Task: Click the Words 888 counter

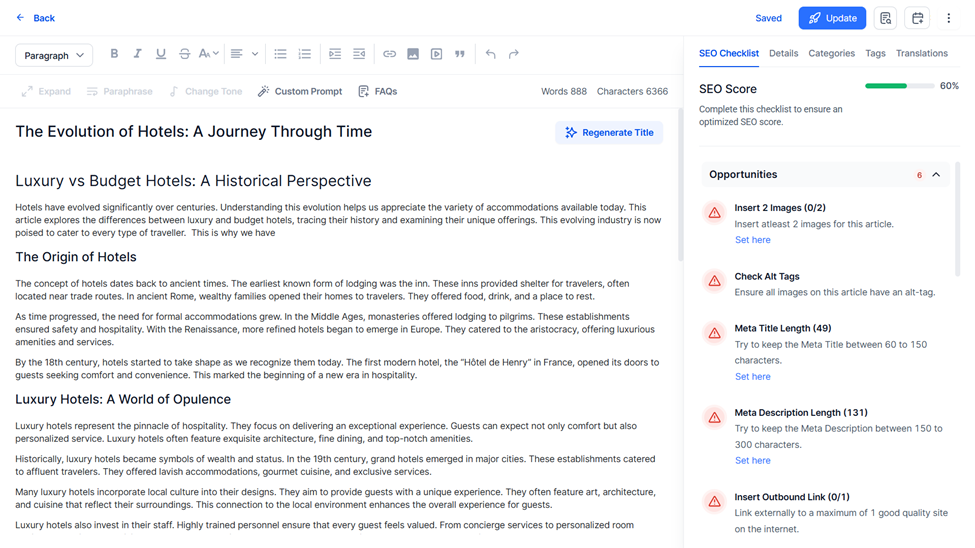Action: point(563,91)
